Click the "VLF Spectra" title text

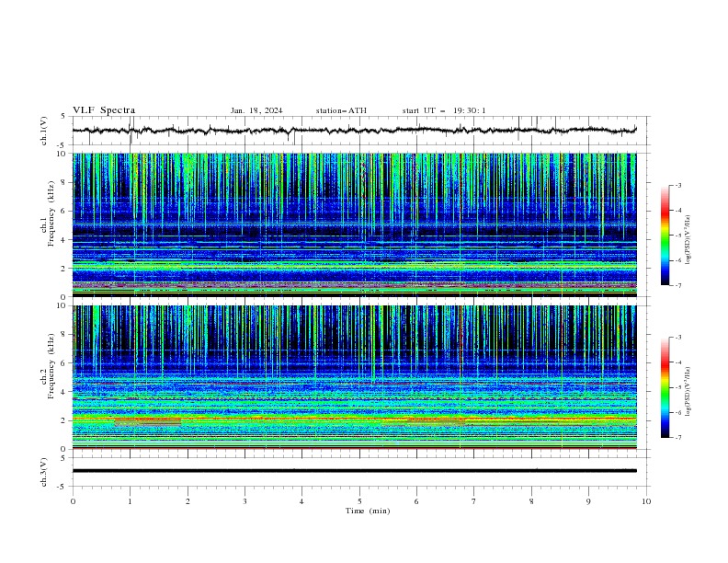pos(104,110)
